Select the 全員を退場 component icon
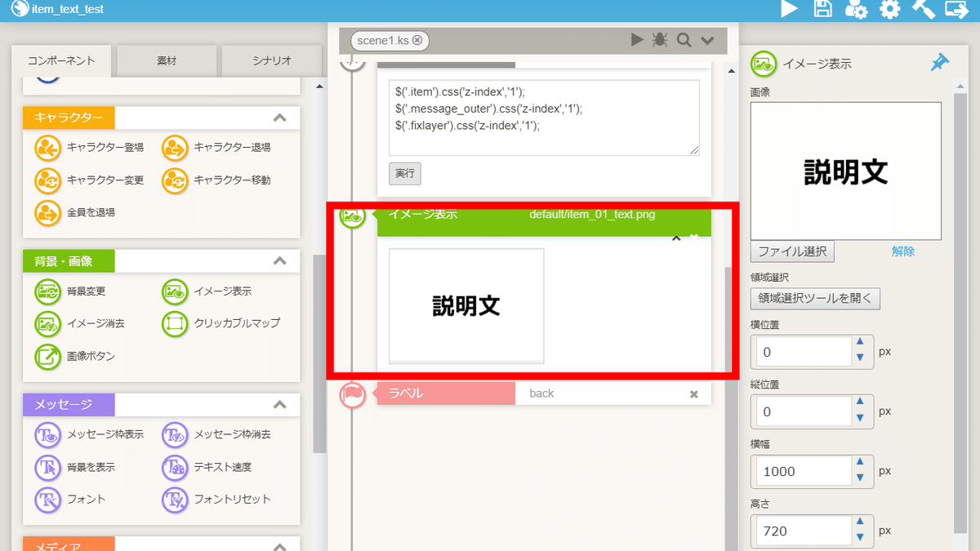Image resolution: width=980 pixels, height=551 pixels. pos(47,212)
